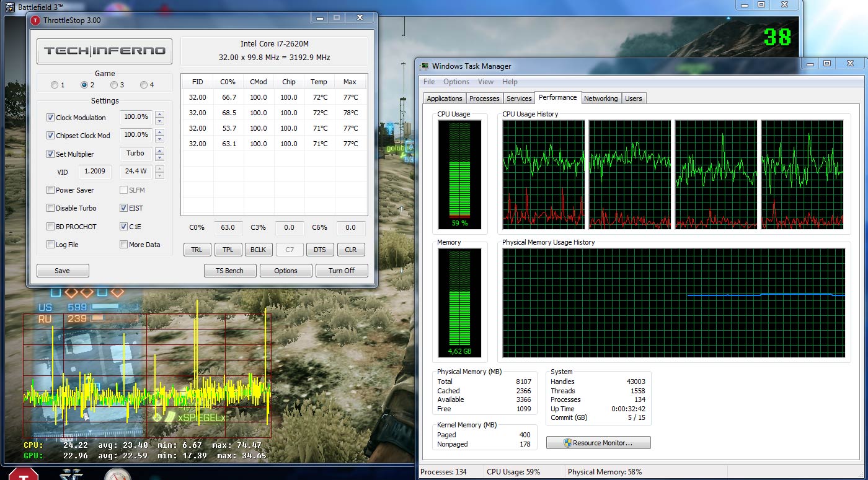Enable the More Data checkbox

click(123, 245)
